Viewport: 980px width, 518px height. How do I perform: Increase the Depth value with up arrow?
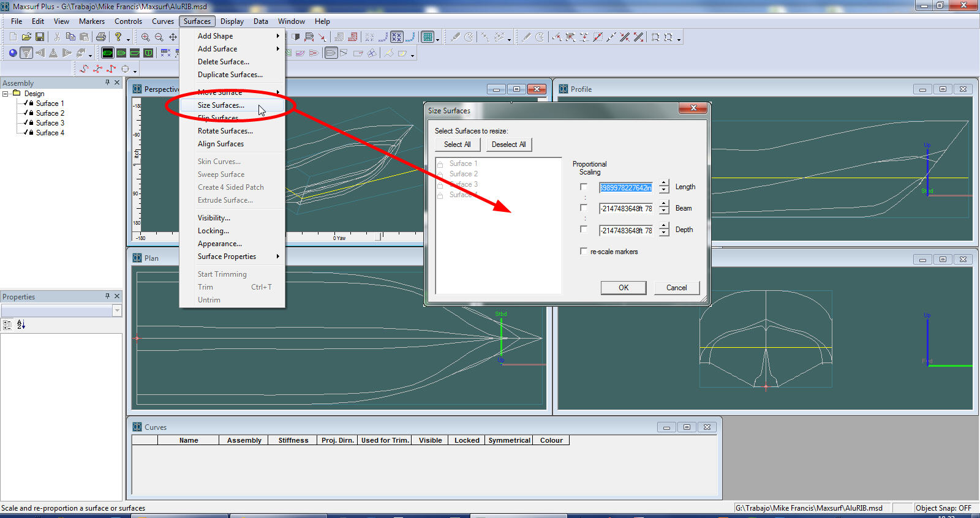click(x=664, y=227)
